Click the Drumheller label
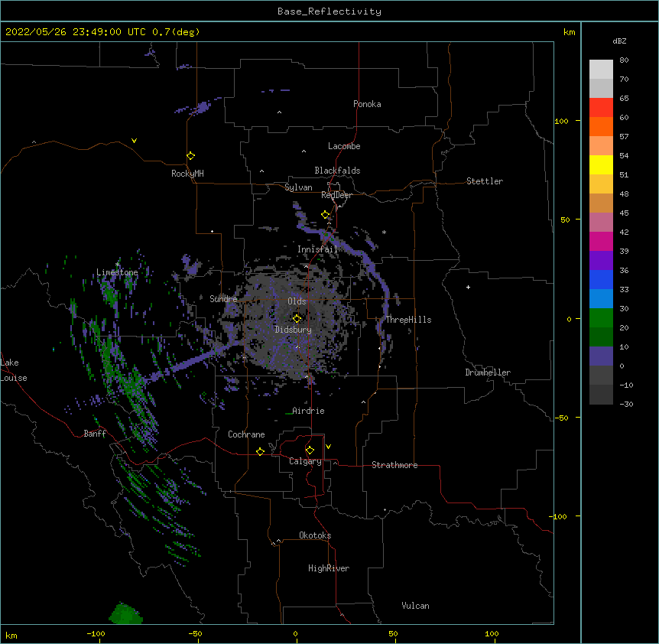The image size is (659, 644). 488,372
